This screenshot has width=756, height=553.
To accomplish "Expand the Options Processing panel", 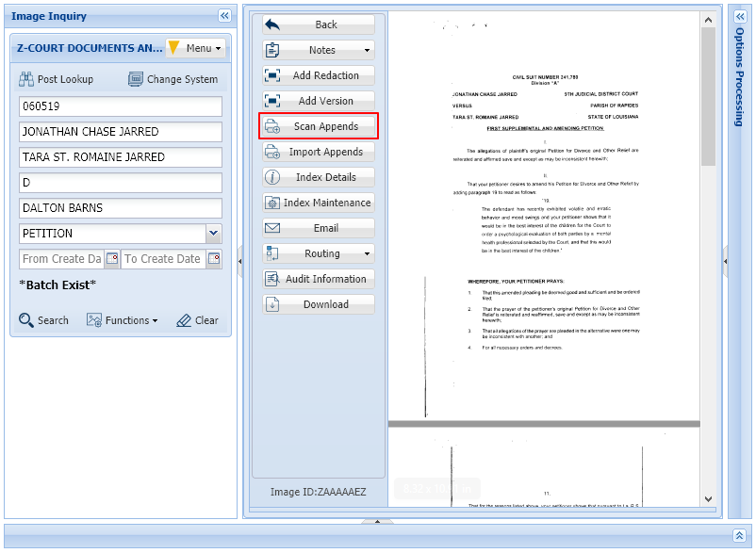I will coord(740,16).
